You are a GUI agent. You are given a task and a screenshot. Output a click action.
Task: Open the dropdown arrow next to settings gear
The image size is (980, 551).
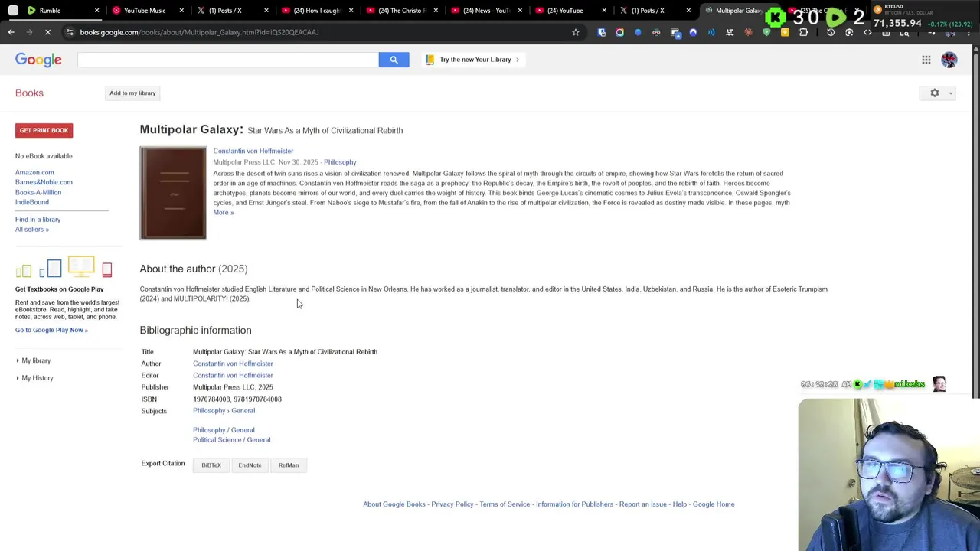click(951, 93)
